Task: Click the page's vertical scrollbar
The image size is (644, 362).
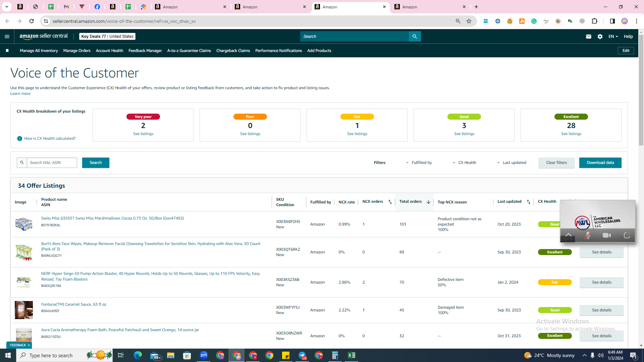Action: tap(641, 90)
